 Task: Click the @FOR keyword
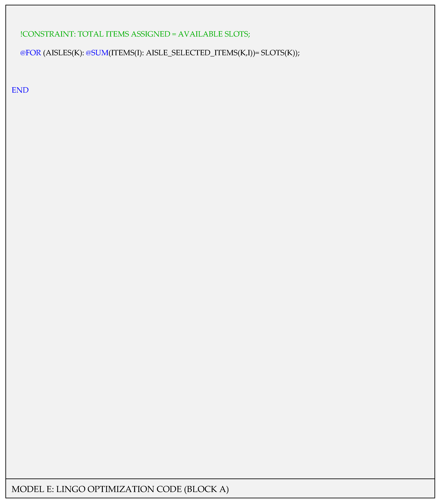point(31,53)
